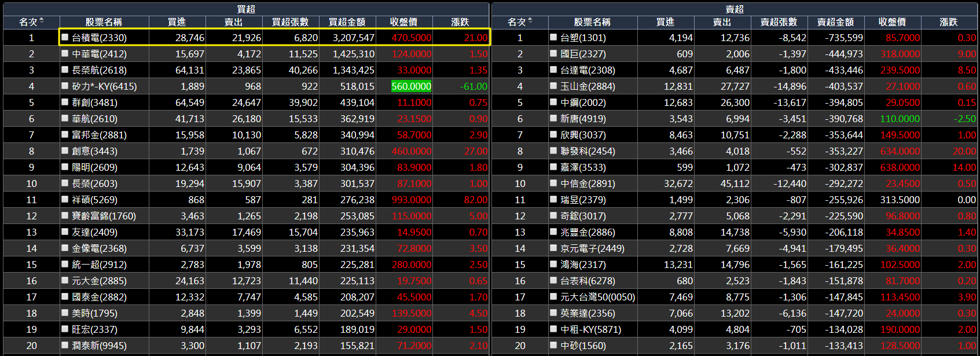The image size is (980, 356).
Task: Click the 313.5000 closing price
Action: tap(900, 200)
